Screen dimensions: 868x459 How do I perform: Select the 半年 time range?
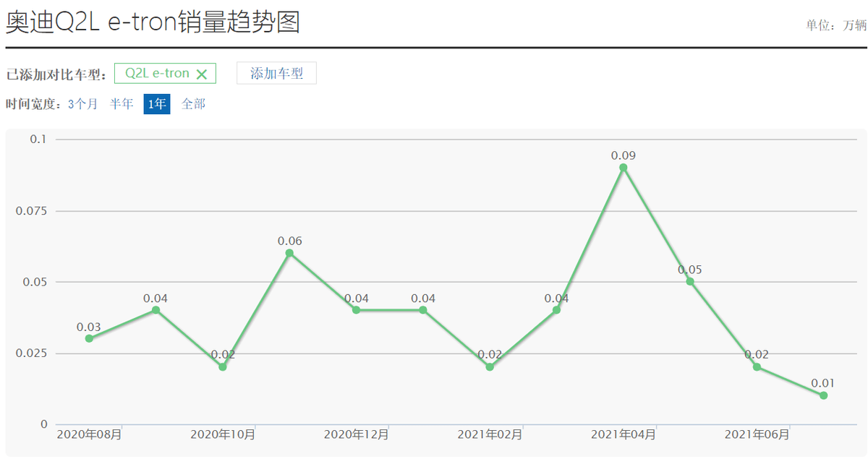coord(122,104)
